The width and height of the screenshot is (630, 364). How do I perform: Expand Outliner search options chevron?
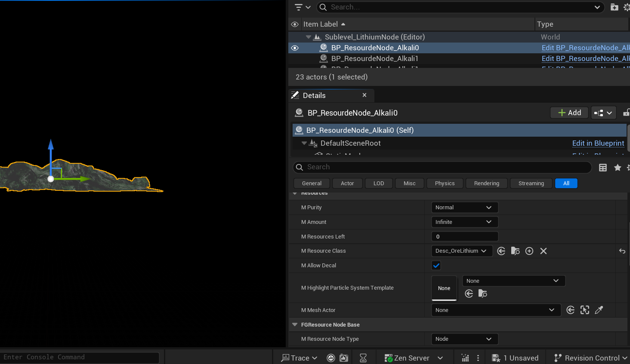597,7
